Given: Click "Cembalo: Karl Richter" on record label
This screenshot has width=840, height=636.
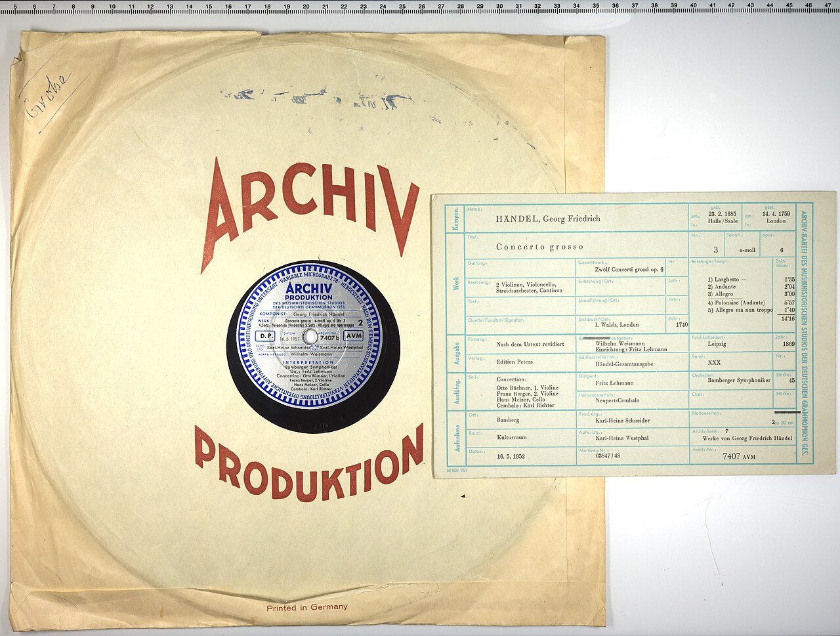Looking at the screenshot, I should click(311, 389).
